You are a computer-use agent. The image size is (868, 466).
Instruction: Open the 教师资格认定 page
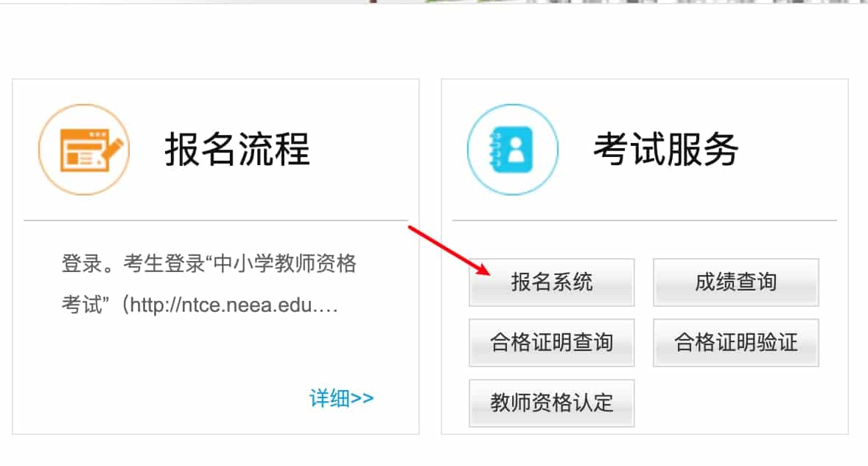(551, 403)
